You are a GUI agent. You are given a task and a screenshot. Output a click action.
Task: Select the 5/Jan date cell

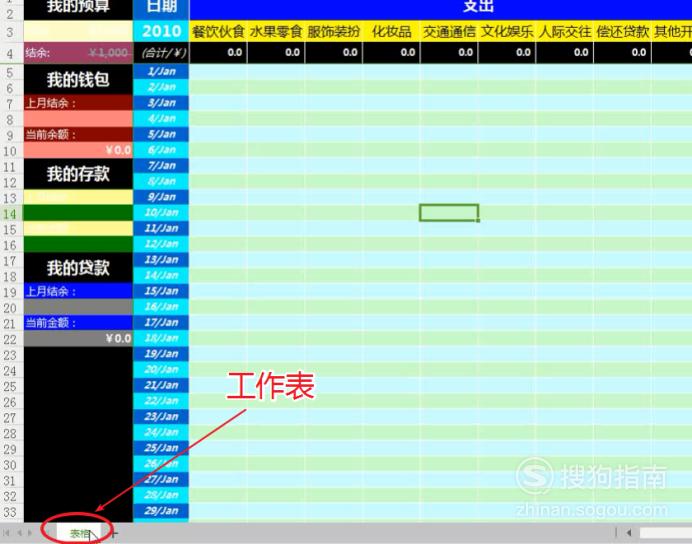[161, 134]
